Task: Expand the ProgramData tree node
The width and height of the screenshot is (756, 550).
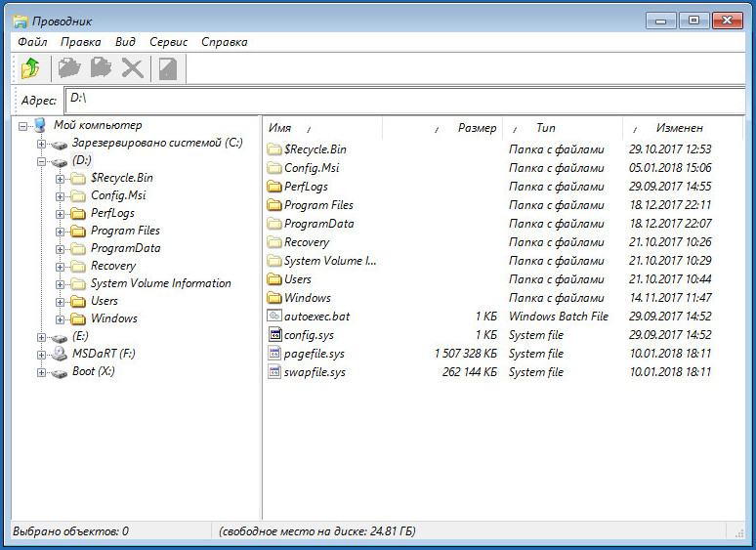Action: (x=60, y=249)
